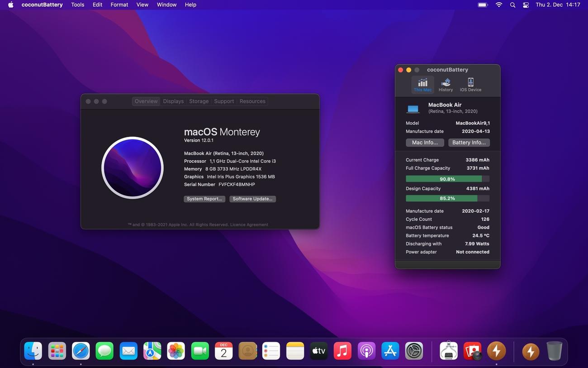Open Reminders from the Dock
The width and height of the screenshot is (588, 368).
(x=271, y=351)
